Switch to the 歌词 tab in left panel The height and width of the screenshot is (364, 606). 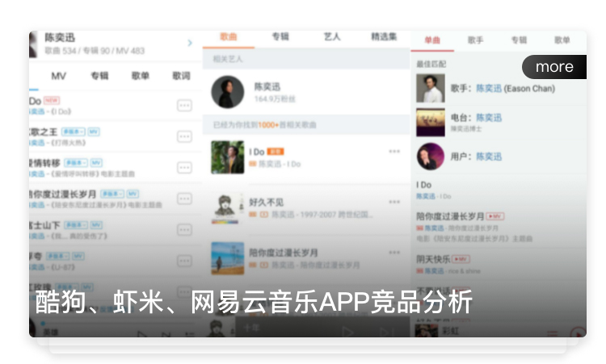coord(181,76)
